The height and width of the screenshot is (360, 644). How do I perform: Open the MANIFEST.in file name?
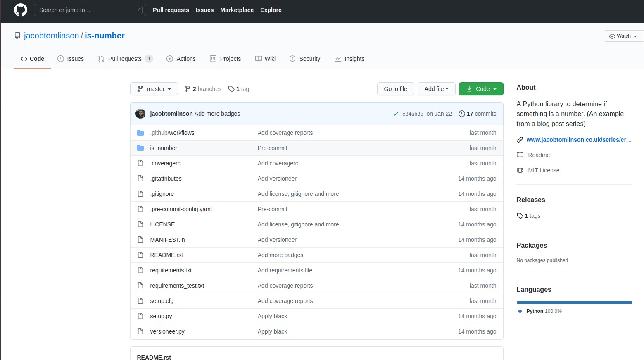click(x=167, y=240)
